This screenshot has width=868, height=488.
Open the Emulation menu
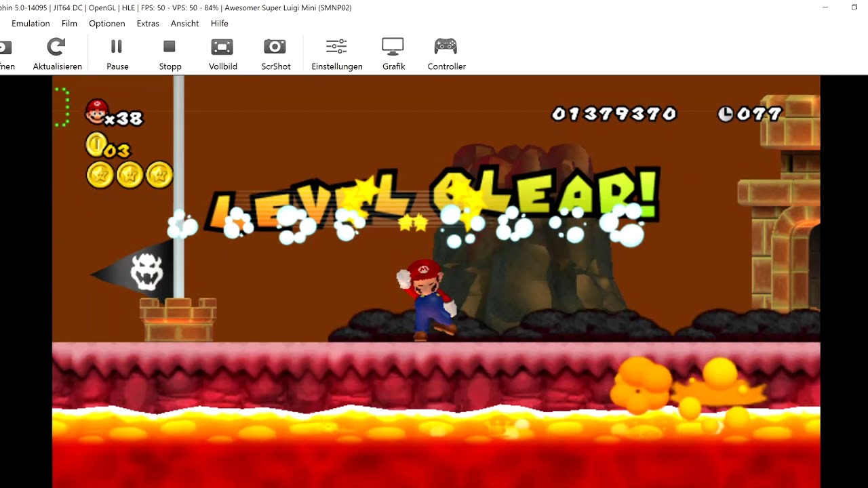click(31, 23)
